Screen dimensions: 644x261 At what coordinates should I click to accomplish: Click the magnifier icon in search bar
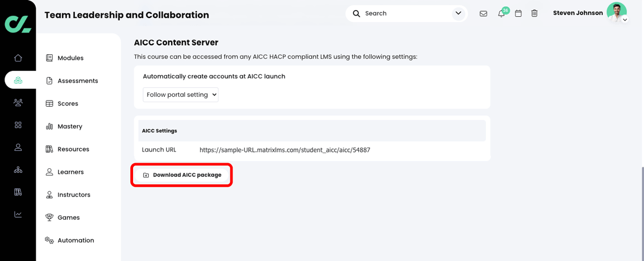pyautogui.click(x=357, y=13)
